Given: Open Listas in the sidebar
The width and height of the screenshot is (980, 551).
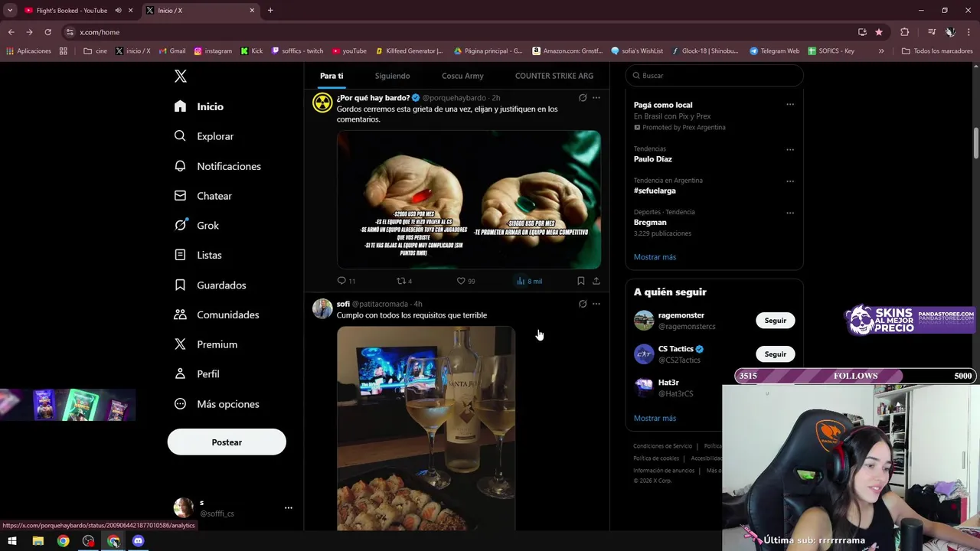Looking at the screenshot, I should (x=198, y=255).
